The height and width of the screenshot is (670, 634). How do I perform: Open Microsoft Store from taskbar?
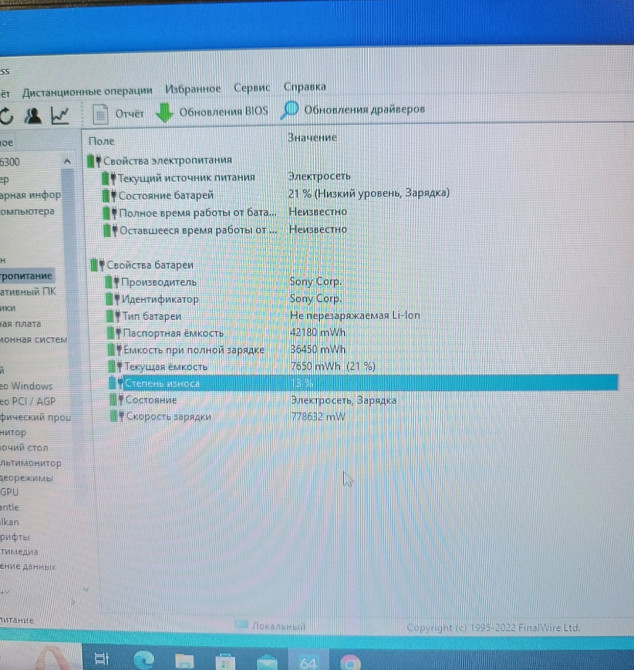[225, 661]
